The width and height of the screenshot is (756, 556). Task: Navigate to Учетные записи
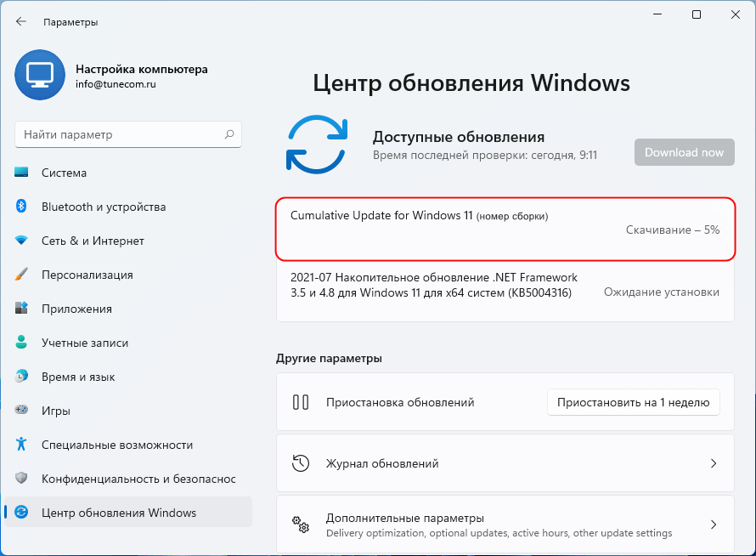pos(127,343)
